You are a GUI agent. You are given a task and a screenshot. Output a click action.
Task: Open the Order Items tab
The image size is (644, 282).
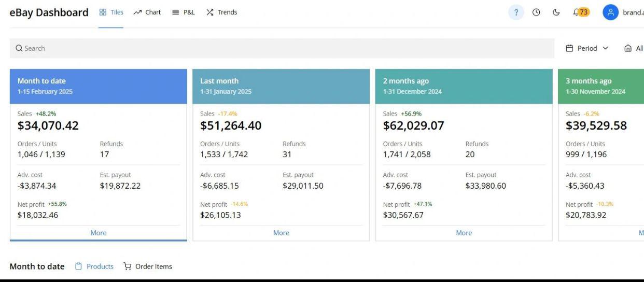click(148, 266)
